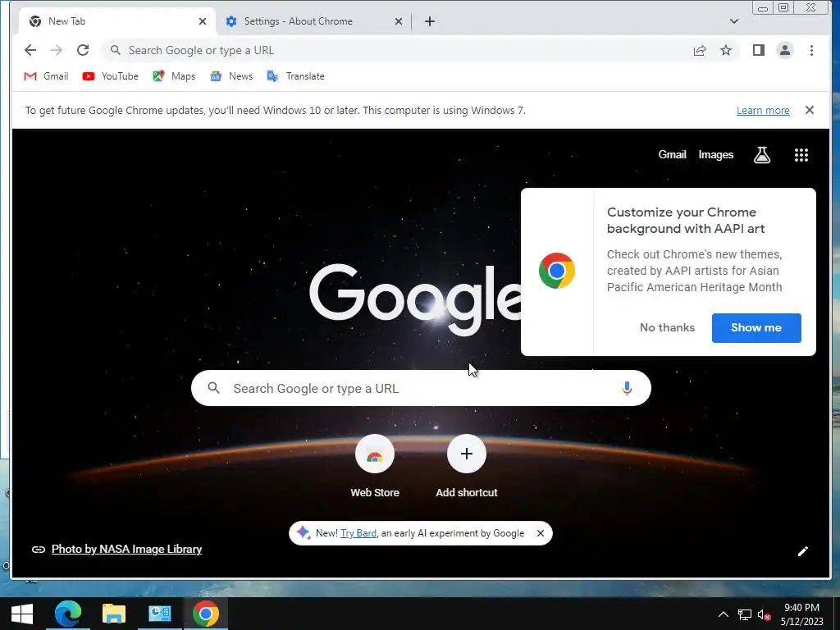The width and height of the screenshot is (840, 630).
Task: Click the Show me button
Action: click(756, 328)
